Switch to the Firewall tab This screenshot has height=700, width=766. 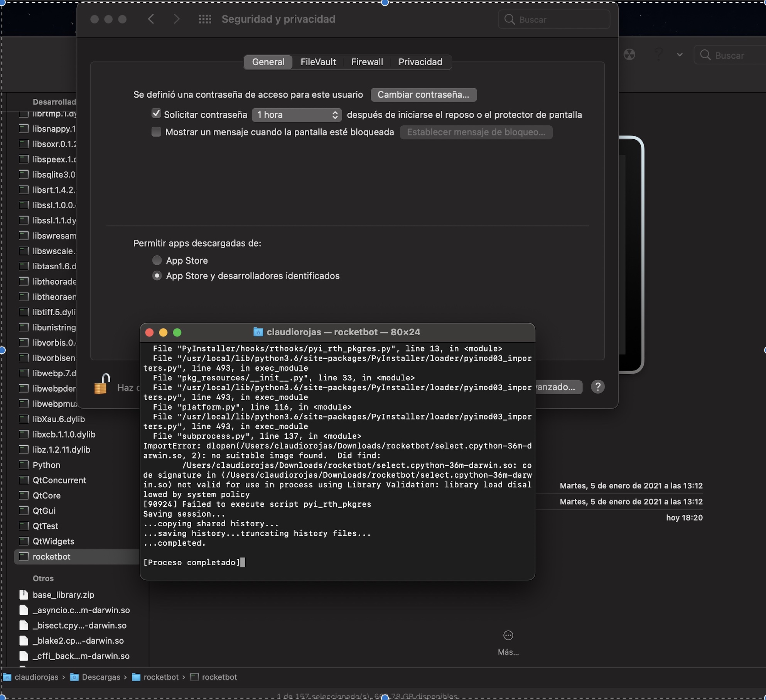pos(367,62)
